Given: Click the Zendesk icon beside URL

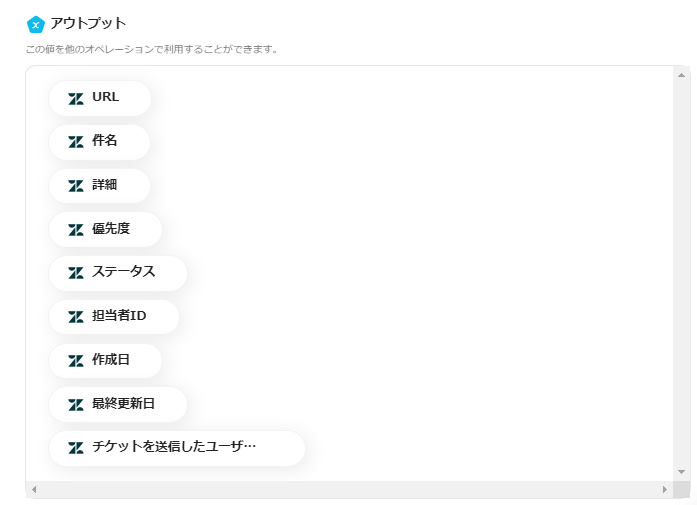Looking at the screenshot, I should point(76,98).
